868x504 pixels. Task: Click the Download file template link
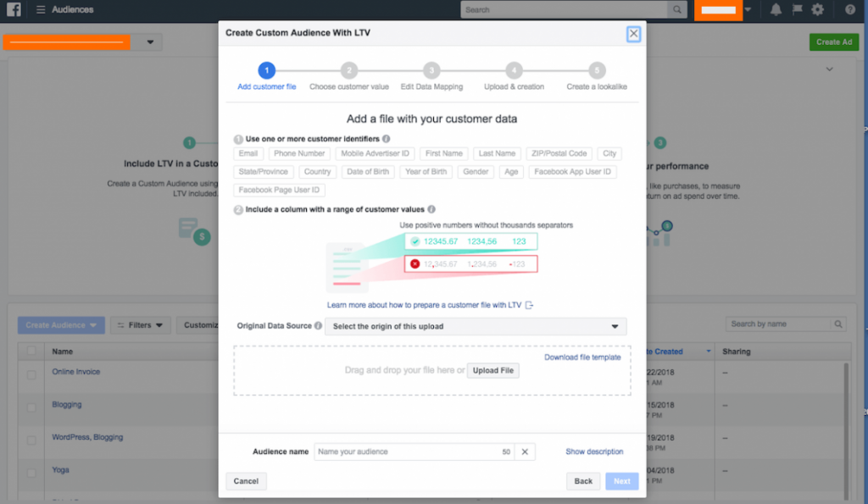tap(582, 357)
